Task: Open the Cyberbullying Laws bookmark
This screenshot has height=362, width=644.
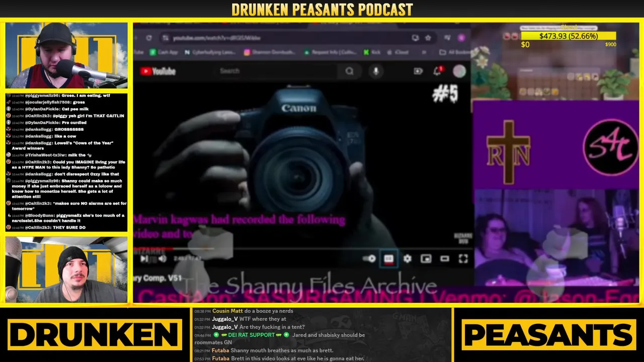Action: [210, 52]
